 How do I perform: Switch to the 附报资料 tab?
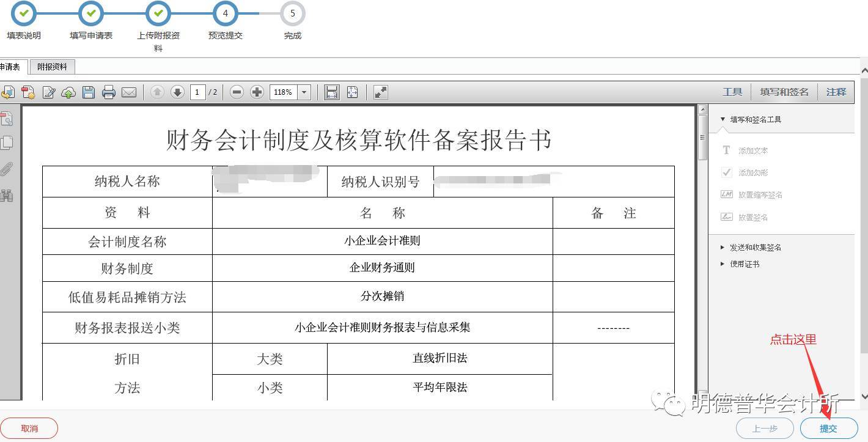point(52,67)
